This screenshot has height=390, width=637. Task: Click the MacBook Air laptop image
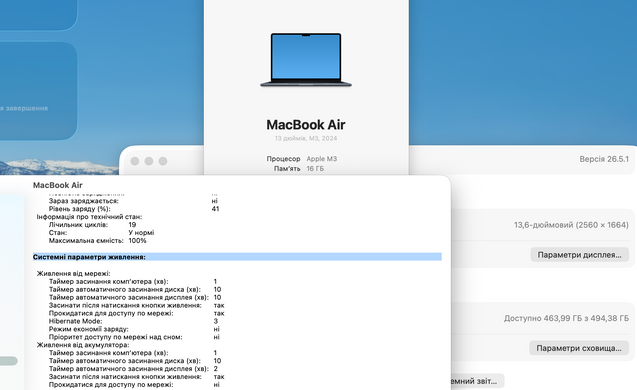tap(306, 60)
